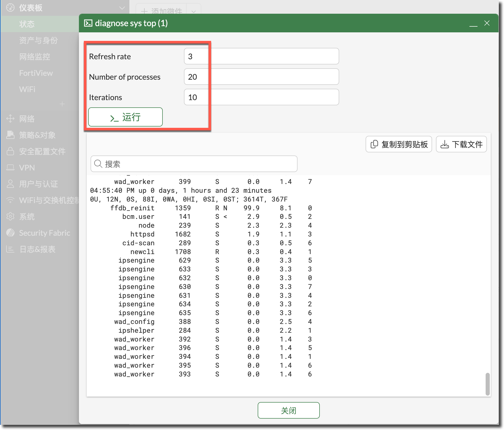Viewport: 504px width, 430px height.
Task: Click the terminal icon in dialog title
Action: (x=88, y=23)
